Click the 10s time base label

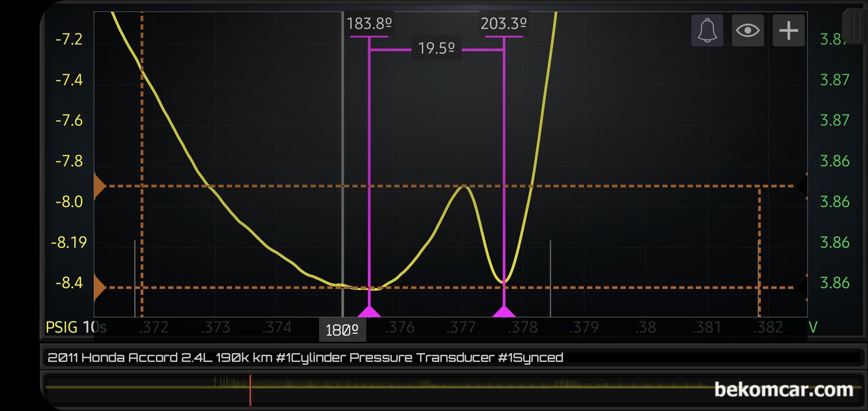coord(94,327)
